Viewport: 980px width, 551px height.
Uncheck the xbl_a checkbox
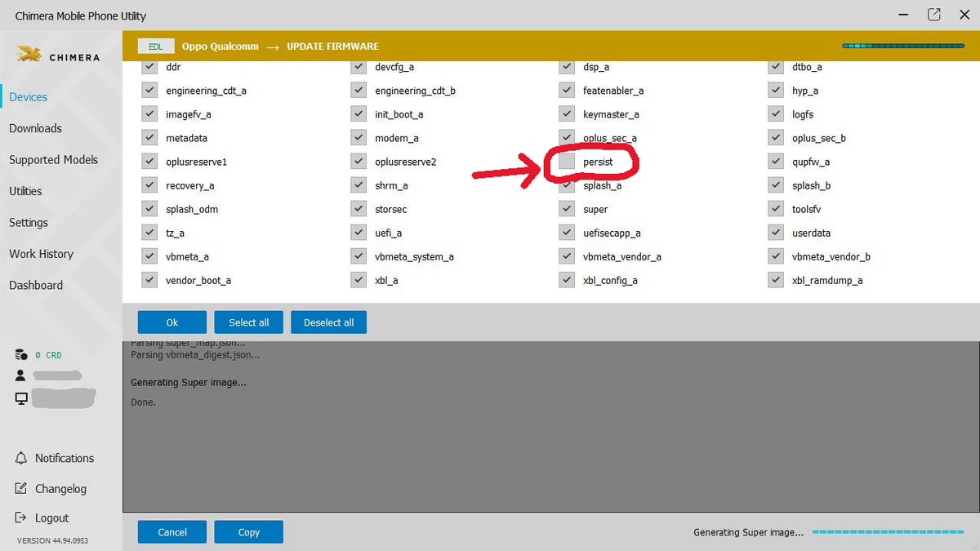coord(359,280)
